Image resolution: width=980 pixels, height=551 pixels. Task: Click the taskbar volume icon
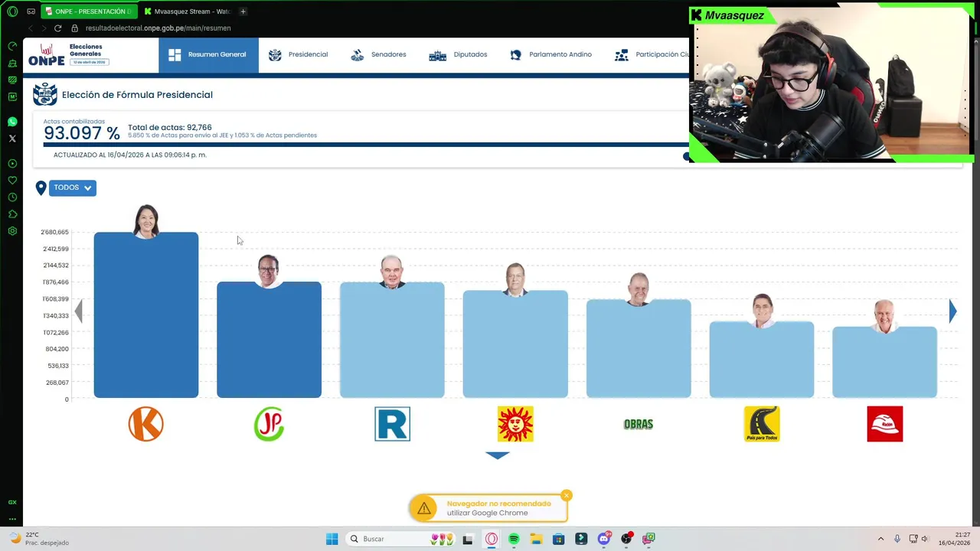click(925, 539)
